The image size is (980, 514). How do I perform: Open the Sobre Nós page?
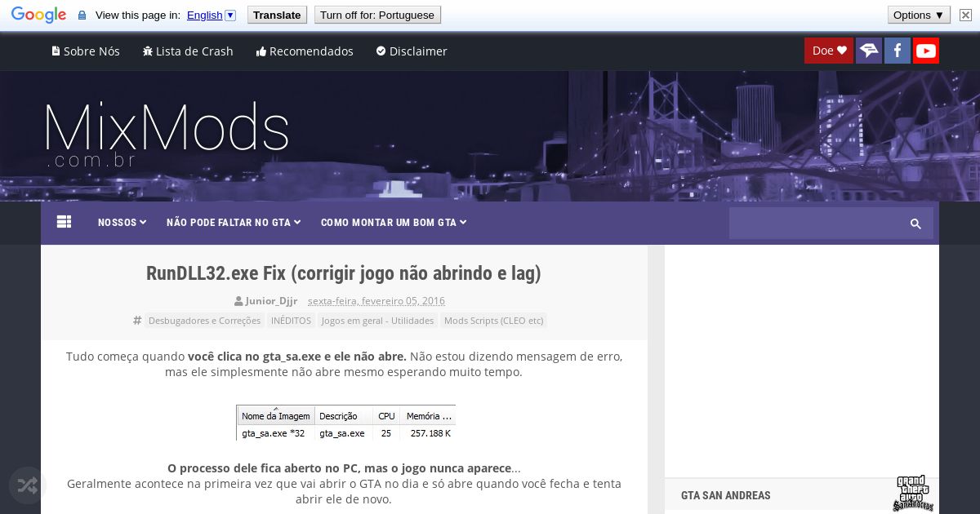(x=86, y=51)
